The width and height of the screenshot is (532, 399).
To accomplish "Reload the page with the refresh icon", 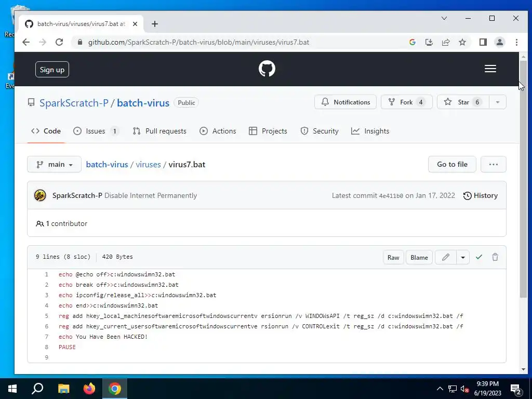I will (59, 43).
